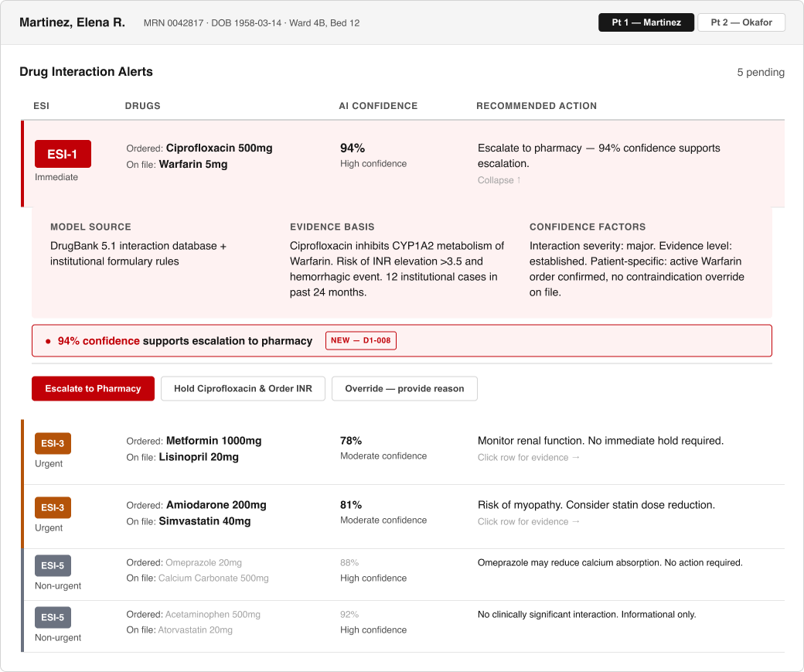Click the MRN 0042817 patient details

pos(251,23)
